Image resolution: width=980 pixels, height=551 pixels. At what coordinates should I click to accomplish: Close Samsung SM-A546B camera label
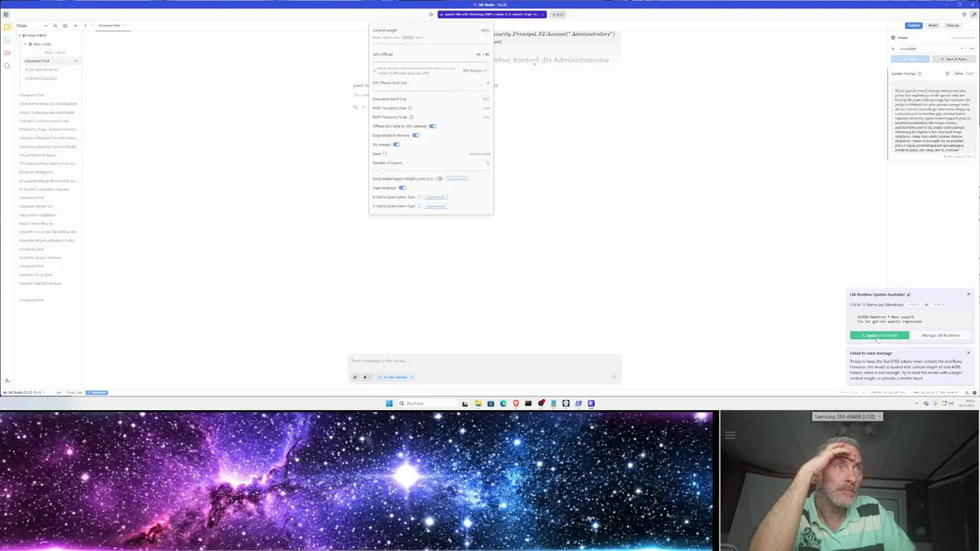coord(879,416)
